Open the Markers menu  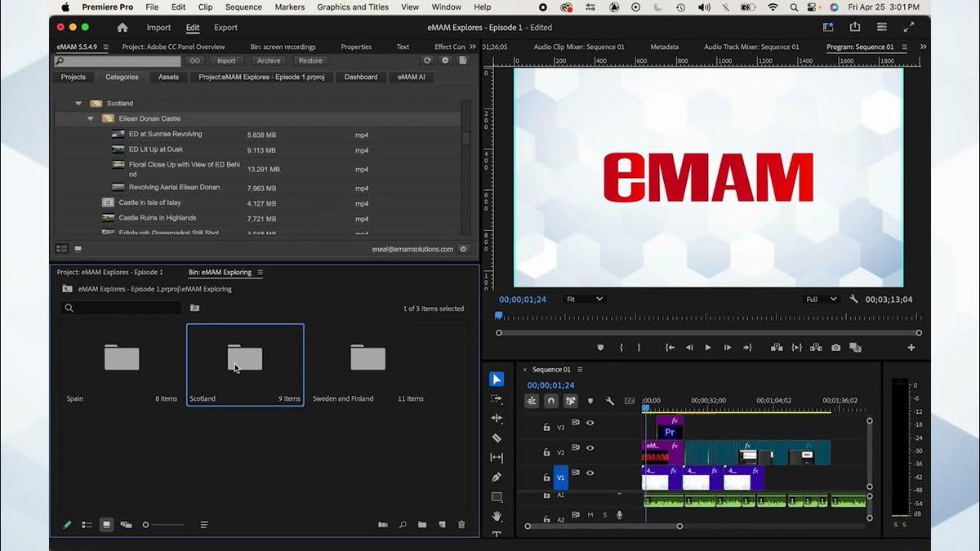(x=289, y=7)
